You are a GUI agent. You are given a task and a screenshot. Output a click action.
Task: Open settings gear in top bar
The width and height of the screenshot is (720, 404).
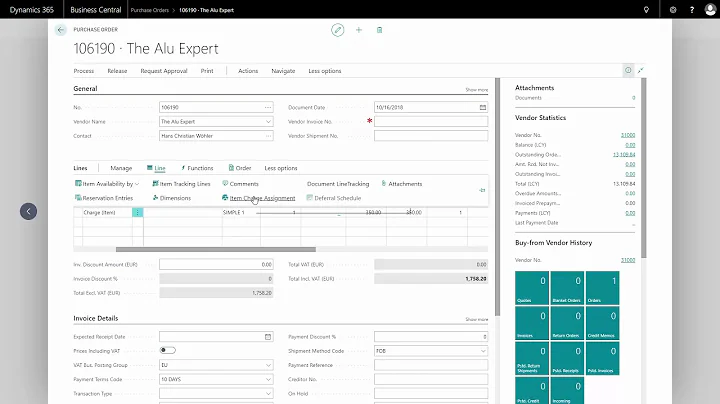pos(673,10)
